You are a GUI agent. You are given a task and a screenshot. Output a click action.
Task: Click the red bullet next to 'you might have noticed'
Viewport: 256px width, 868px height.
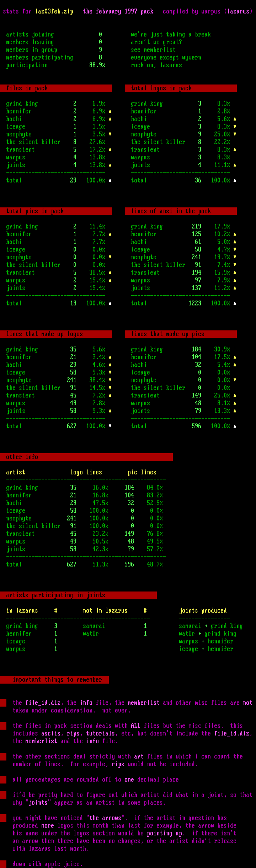click(3, 818)
